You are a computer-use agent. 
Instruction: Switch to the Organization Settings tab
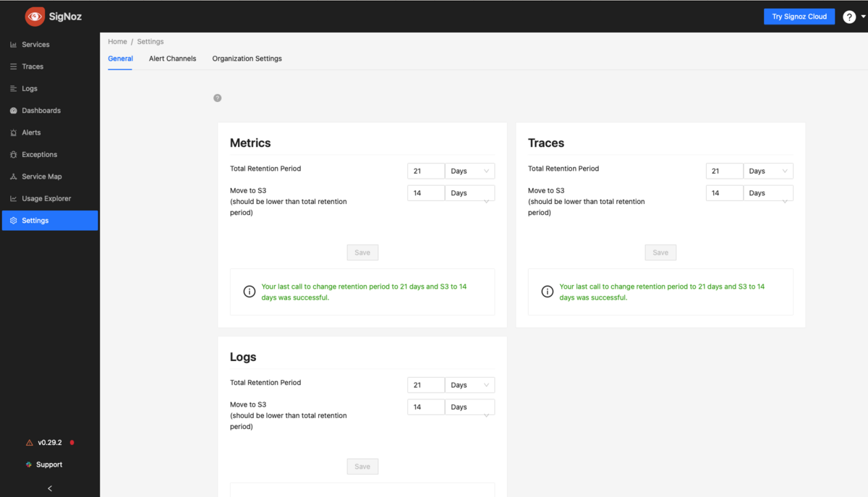coord(247,59)
